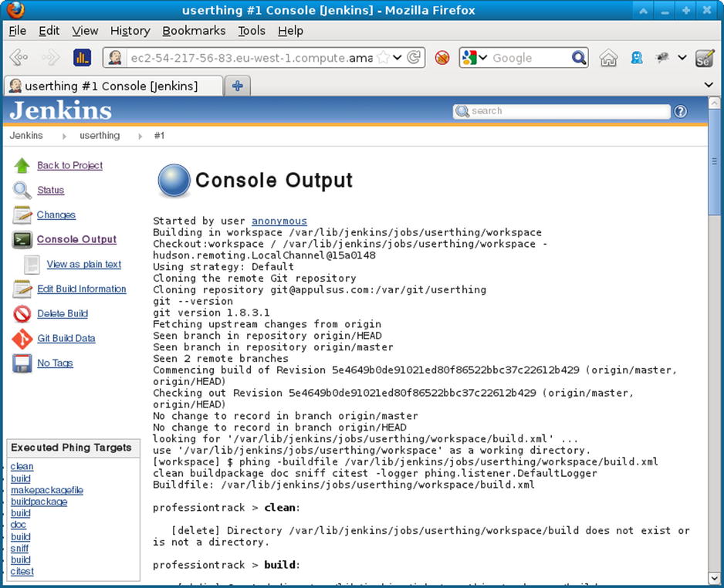
Task: Focus the Google search field
Action: [529, 58]
